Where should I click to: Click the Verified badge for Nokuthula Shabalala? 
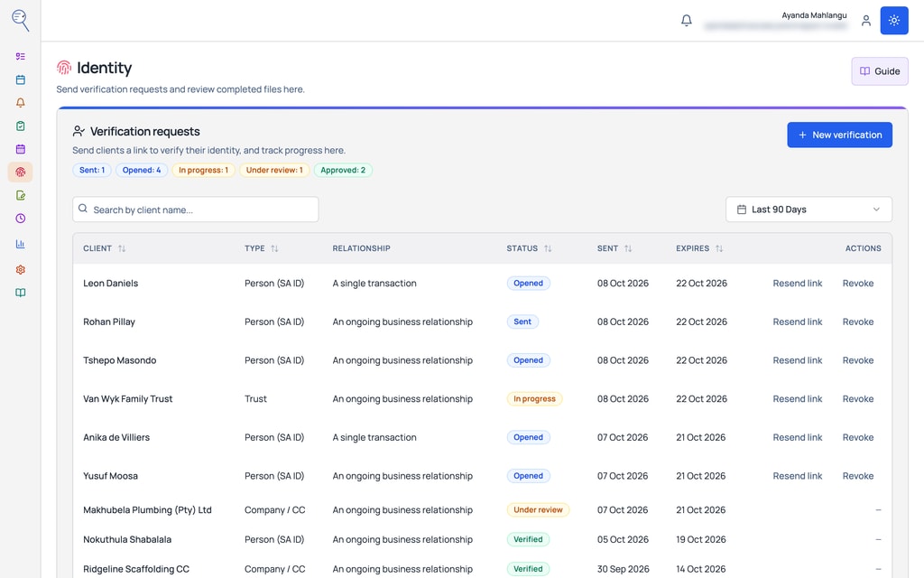[528, 540]
